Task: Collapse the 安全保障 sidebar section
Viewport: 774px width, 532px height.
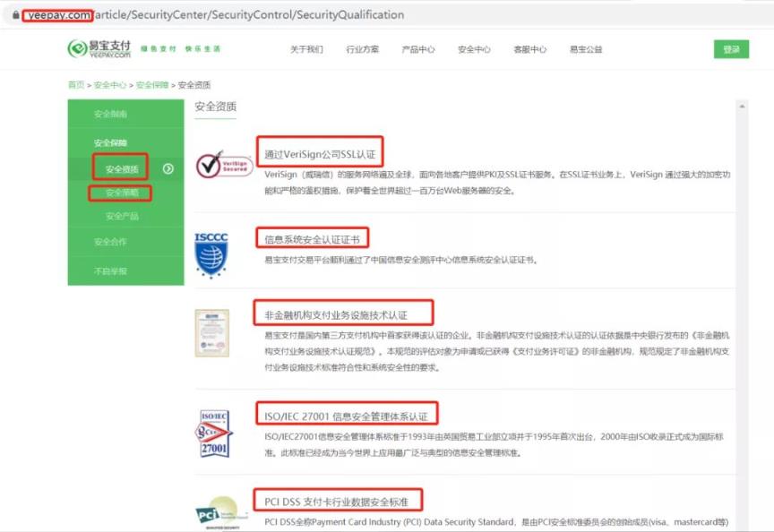Action: coord(110,142)
